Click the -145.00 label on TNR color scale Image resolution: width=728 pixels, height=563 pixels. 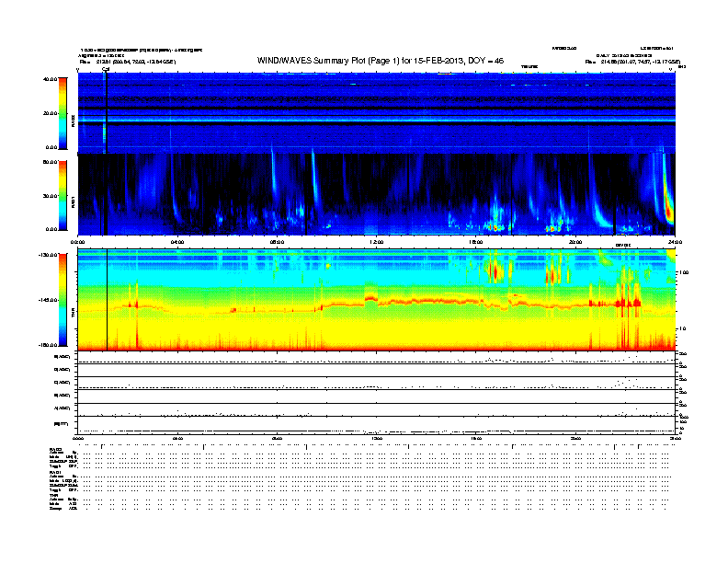click(49, 300)
